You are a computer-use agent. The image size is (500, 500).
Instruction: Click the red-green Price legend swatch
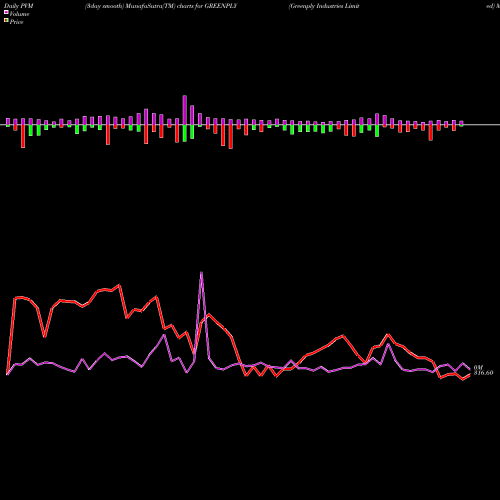6,21
